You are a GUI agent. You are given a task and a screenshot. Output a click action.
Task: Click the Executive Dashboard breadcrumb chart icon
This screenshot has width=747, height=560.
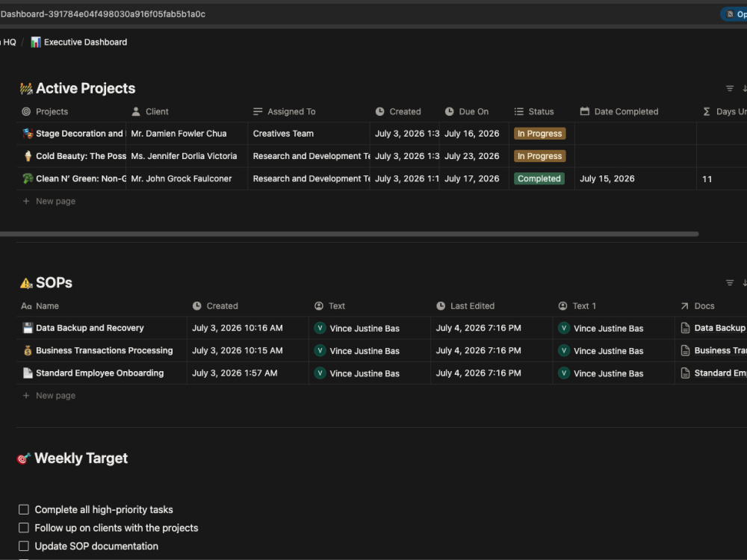(36, 43)
